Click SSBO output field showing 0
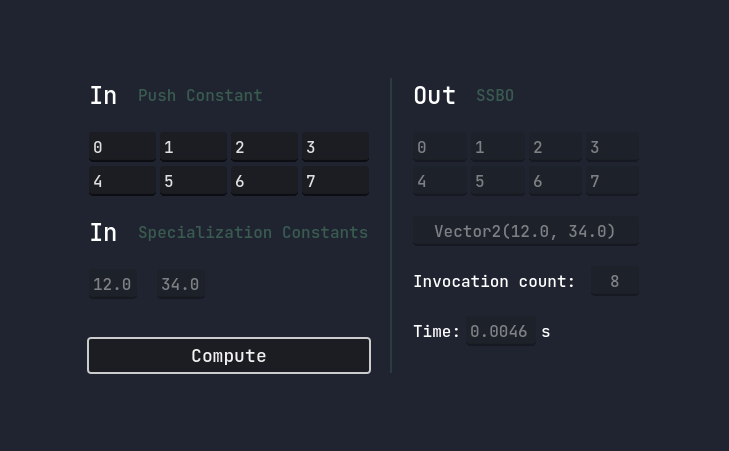Image resolution: width=729 pixels, height=451 pixels. click(x=439, y=147)
